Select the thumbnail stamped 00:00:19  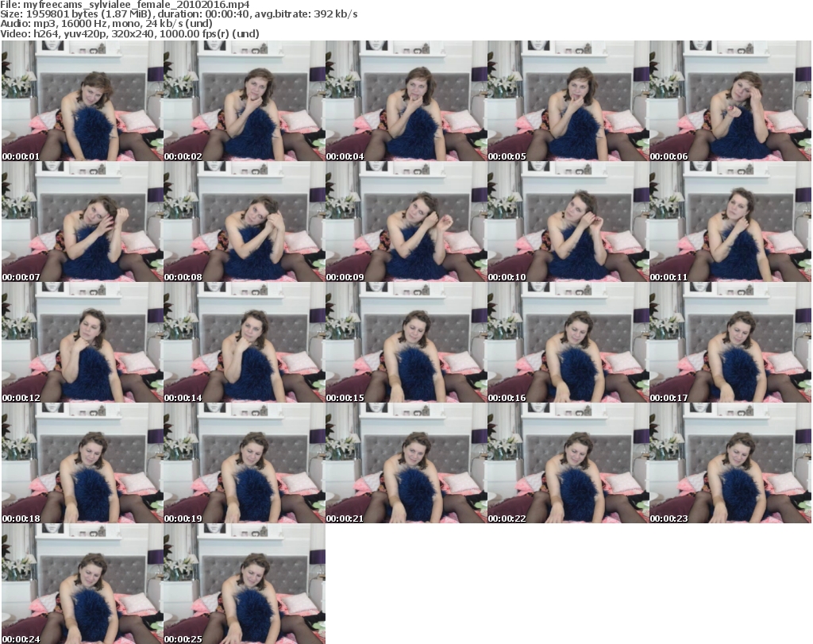point(245,463)
